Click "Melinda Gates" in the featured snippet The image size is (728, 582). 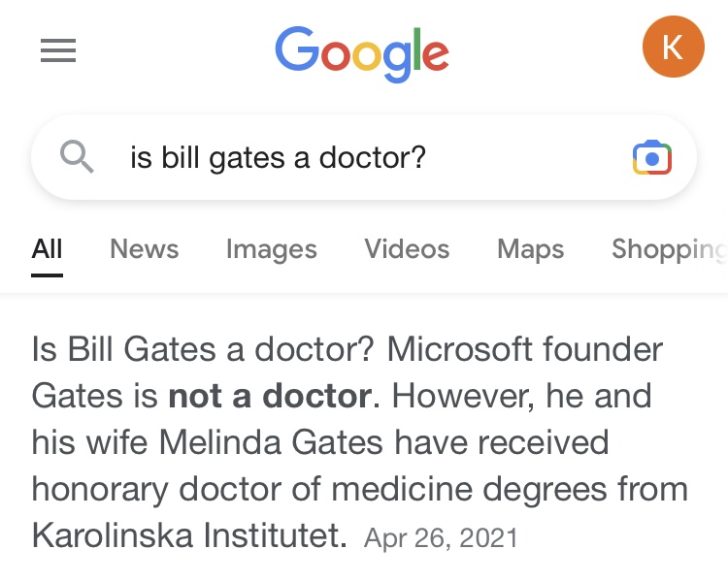271,442
